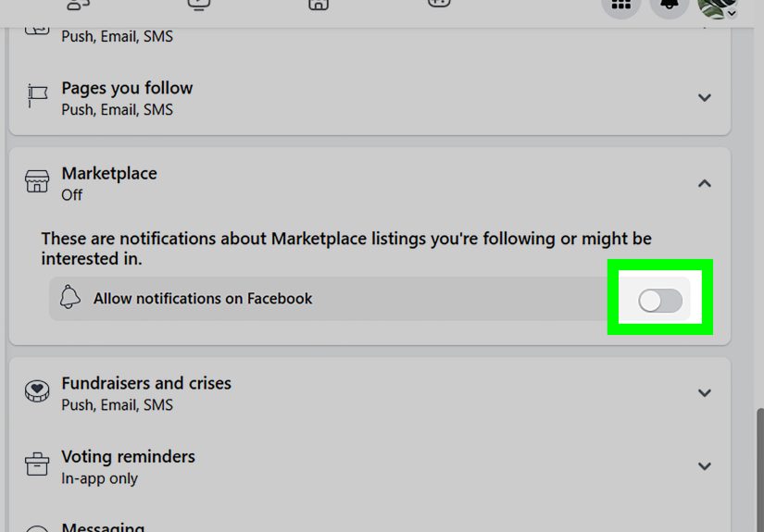Open the account profile picture menu
Viewport: 764px width, 532px height.
pyautogui.click(x=717, y=6)
